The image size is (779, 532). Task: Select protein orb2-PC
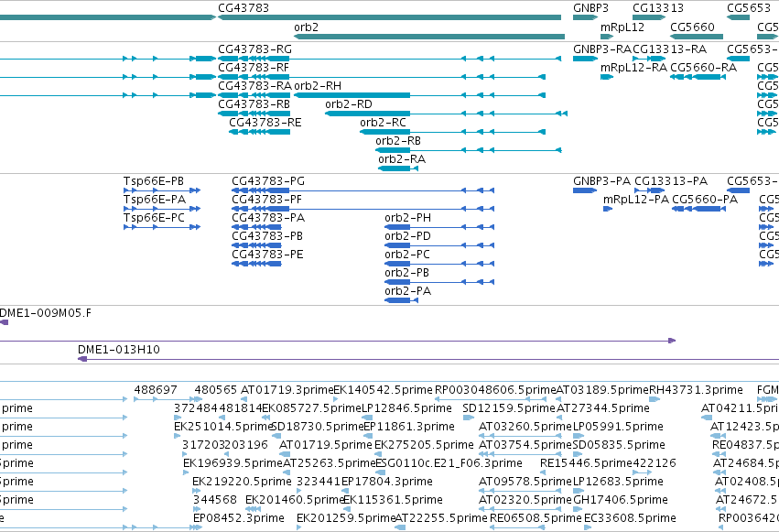pyautogui.click(x=407, y=255)
